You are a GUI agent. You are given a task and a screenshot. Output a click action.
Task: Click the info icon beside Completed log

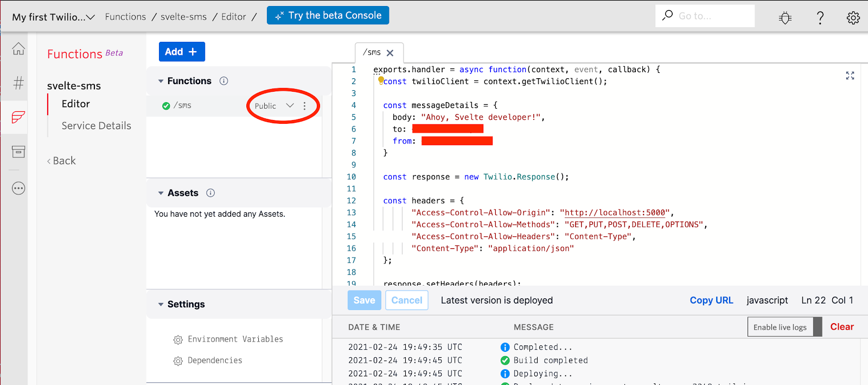(505, 347)
